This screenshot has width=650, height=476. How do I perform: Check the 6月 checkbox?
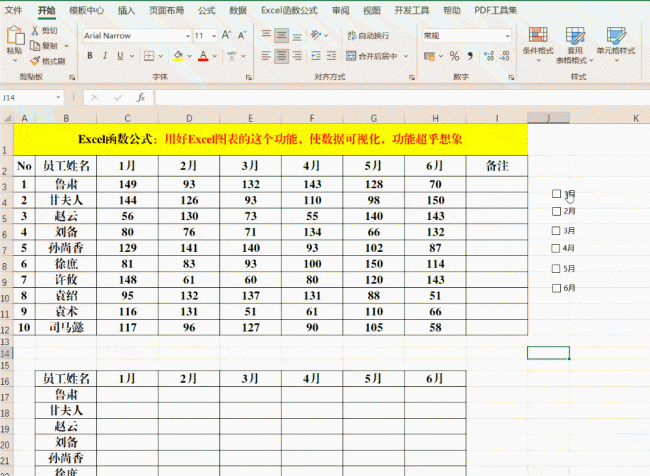click(x=557, y=288)
